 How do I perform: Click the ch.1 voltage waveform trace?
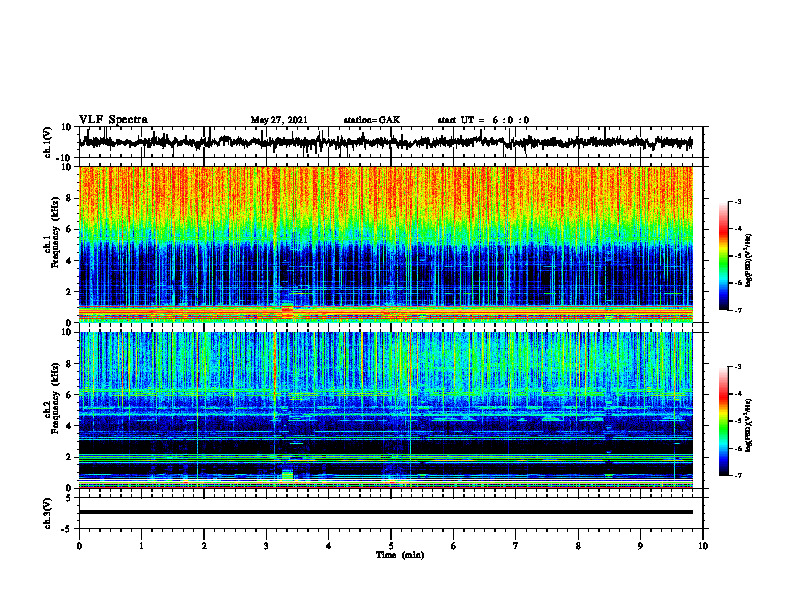385,142
